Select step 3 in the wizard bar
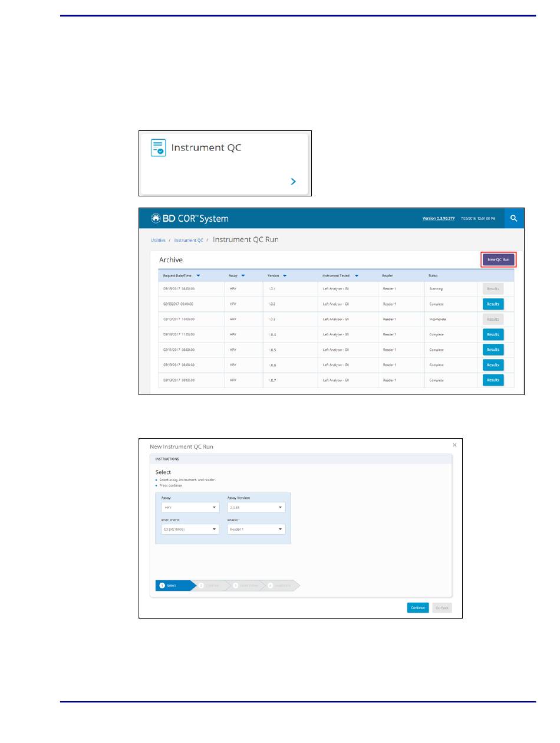Screen dimensions: 560x743 (246, 586)
